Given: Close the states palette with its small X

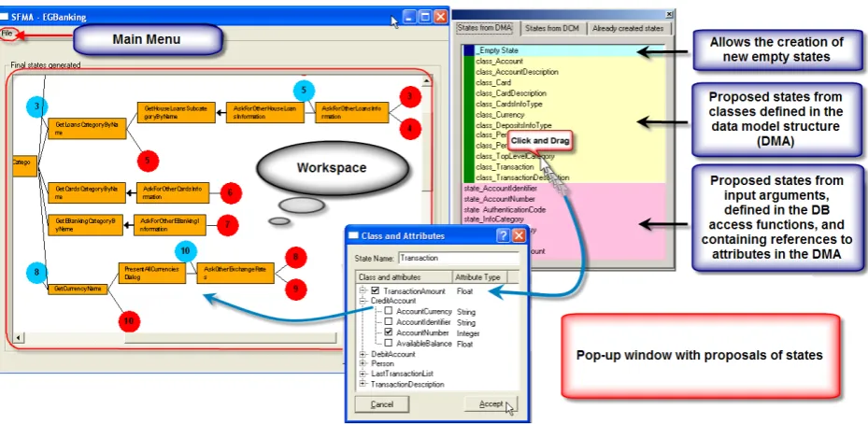Looking at the screenshot, I should (x=669, y=14).
